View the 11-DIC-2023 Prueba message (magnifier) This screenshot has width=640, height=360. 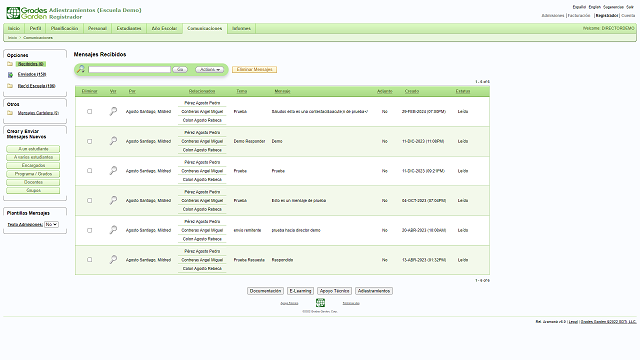(x=113, y=171)
